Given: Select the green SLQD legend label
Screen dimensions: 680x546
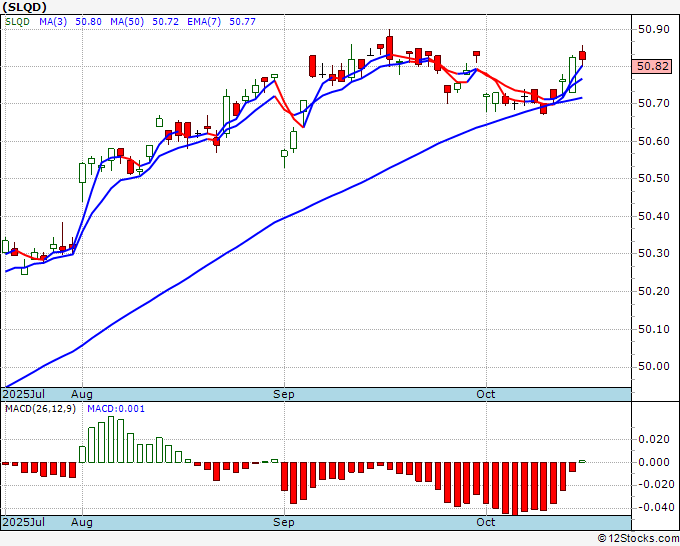Looking at the screenshot, I should 17,22.
